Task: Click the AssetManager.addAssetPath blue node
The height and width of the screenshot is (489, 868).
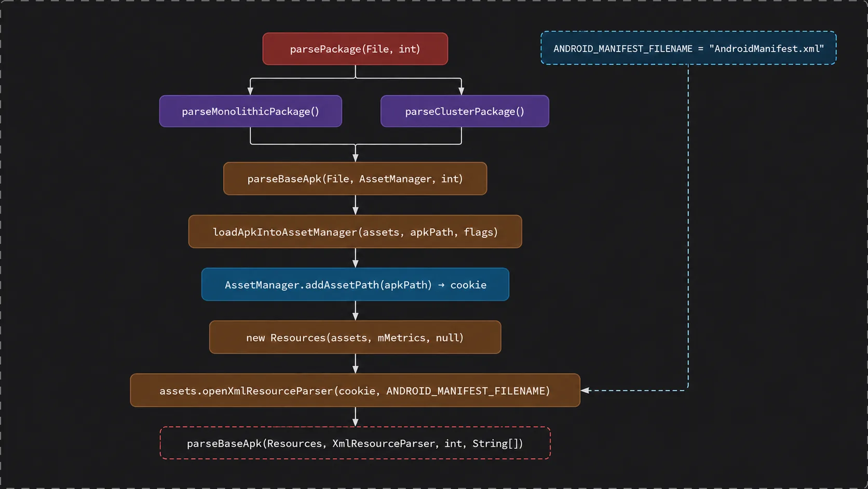Action: 355,284
